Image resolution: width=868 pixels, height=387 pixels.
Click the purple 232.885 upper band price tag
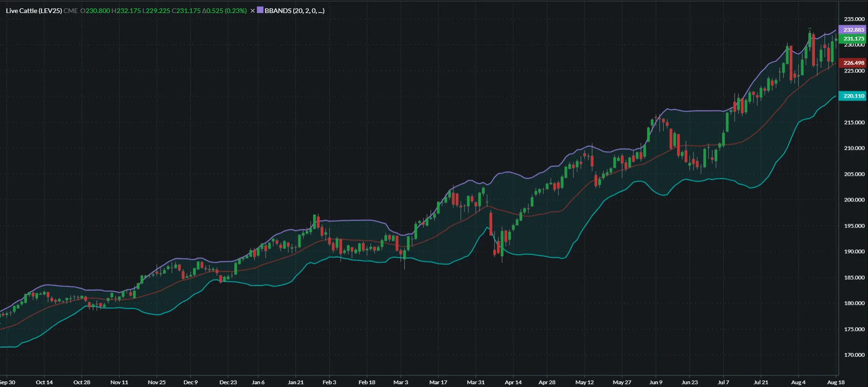click(853, 30)
